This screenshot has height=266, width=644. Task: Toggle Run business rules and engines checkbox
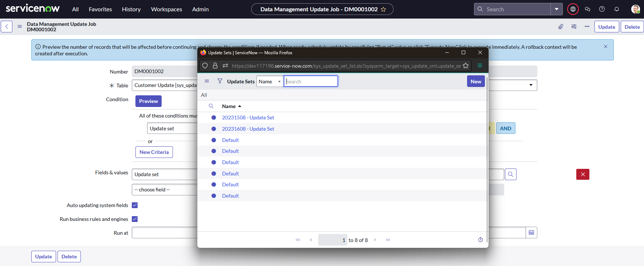[x=135, y=219]
